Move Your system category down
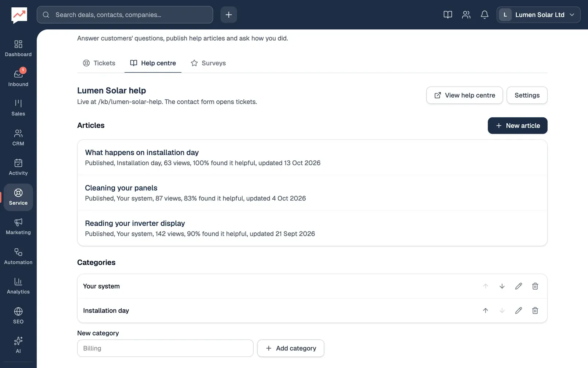The width and height of the screenshot is (588, 368). (502, 286)
